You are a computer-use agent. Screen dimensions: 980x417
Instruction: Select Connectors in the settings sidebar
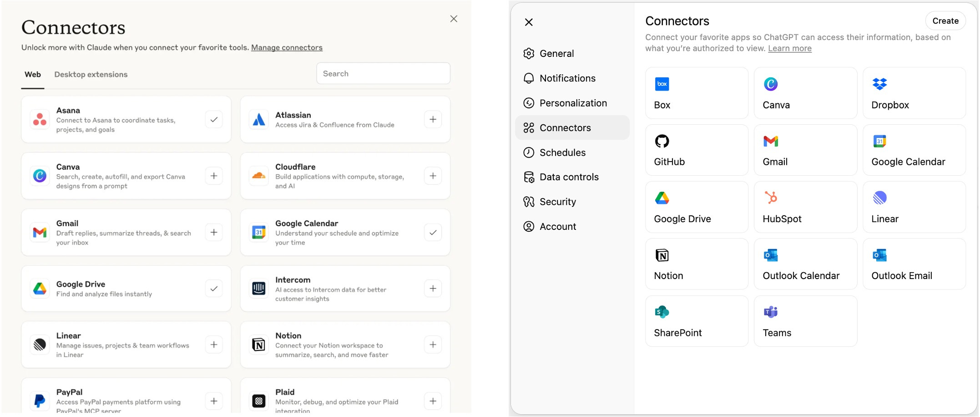572,128
